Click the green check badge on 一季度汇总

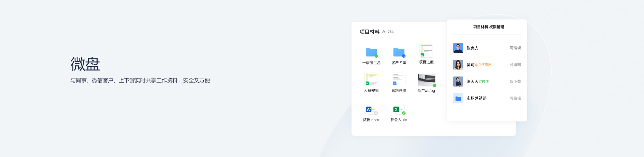(376, 56)
